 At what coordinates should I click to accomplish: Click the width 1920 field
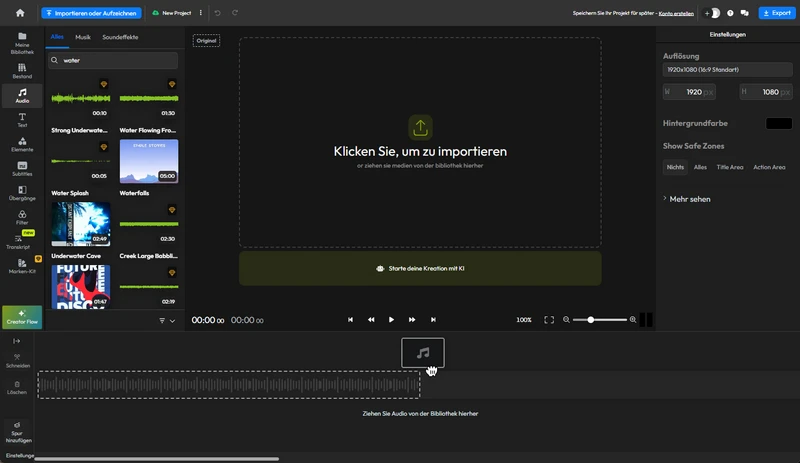689,92
